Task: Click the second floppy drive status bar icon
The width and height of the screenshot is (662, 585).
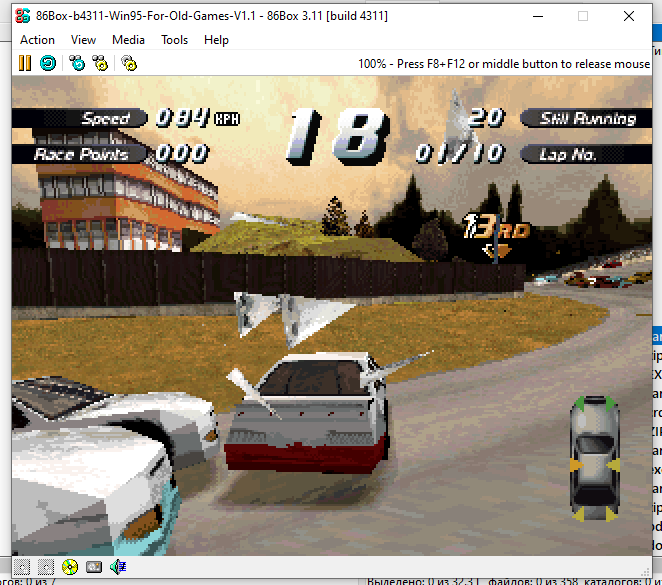Action: (46, 567)
